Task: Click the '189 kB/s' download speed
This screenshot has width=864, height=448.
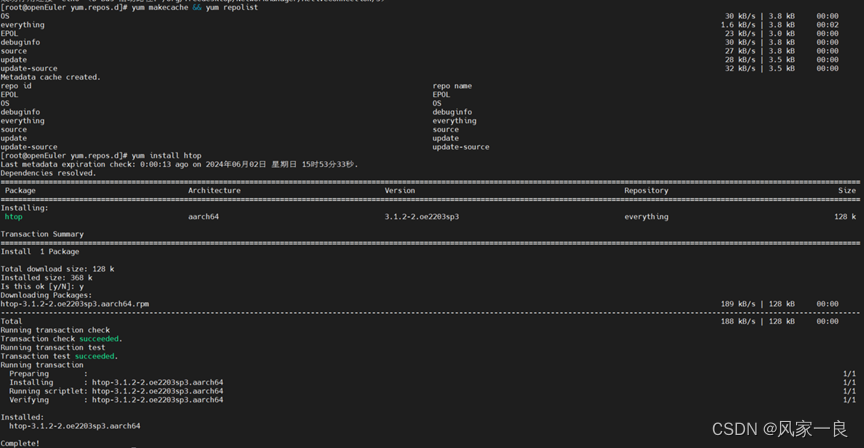Action: click(738, 304)
